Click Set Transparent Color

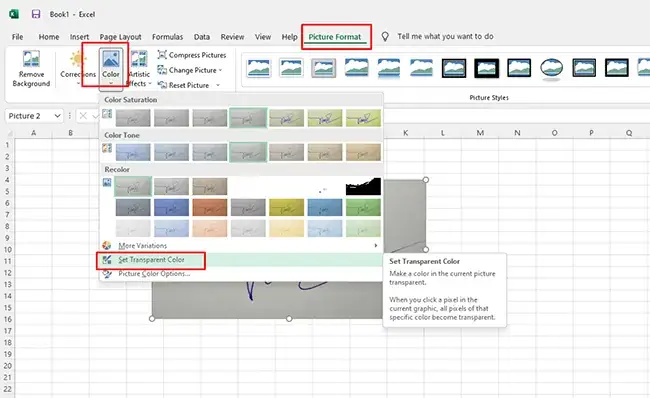coord(241,260)
